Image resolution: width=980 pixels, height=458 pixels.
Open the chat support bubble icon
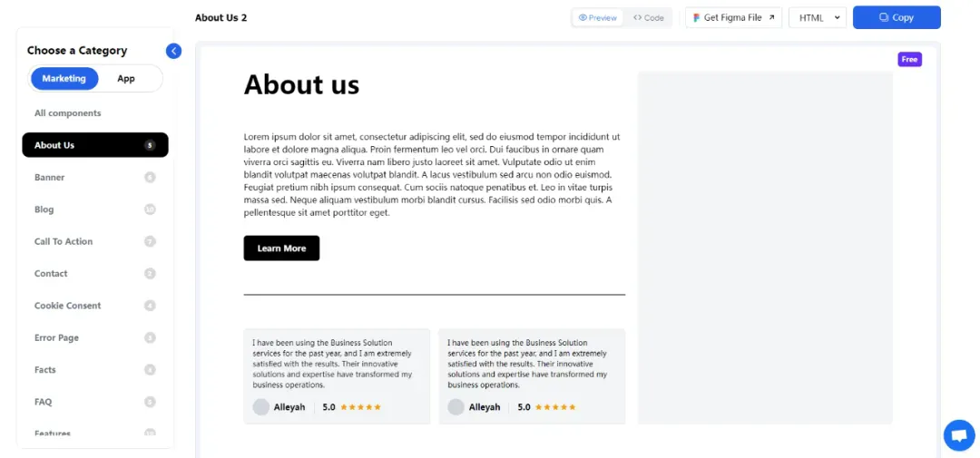point(959,435)
